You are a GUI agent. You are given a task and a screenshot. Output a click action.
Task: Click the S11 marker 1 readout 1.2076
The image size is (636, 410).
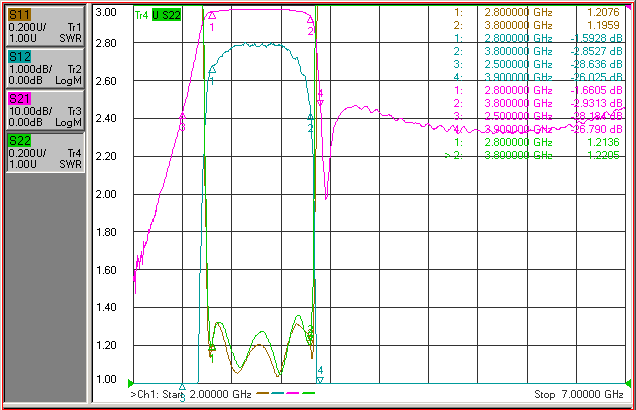coord(603,12)
